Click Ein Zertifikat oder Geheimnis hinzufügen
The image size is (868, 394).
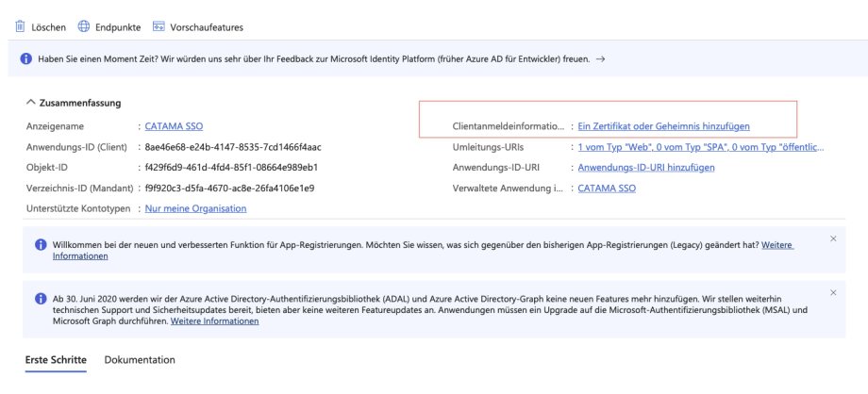664,126
